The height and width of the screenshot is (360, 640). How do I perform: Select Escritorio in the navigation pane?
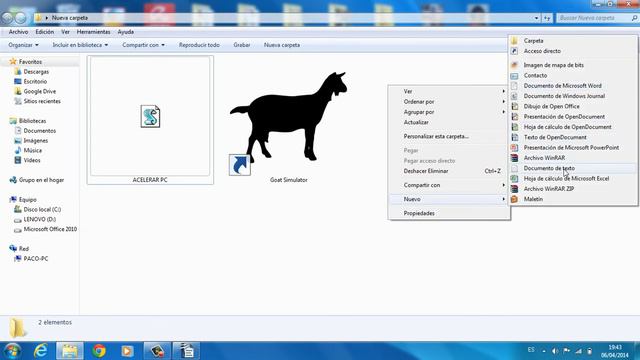click(x=31, y=81)
